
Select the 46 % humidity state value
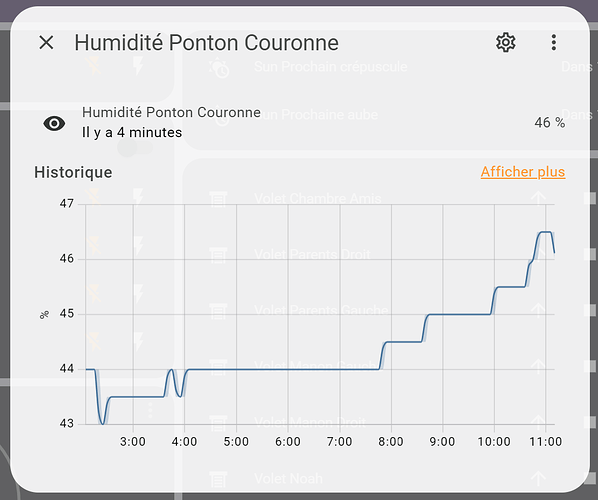[x=550, y=122]
